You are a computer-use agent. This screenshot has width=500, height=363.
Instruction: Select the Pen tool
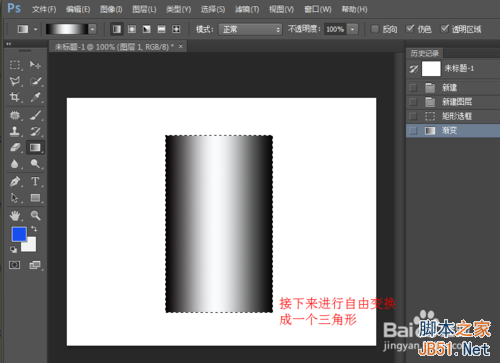pyautogui.click(x=15, y=181)
